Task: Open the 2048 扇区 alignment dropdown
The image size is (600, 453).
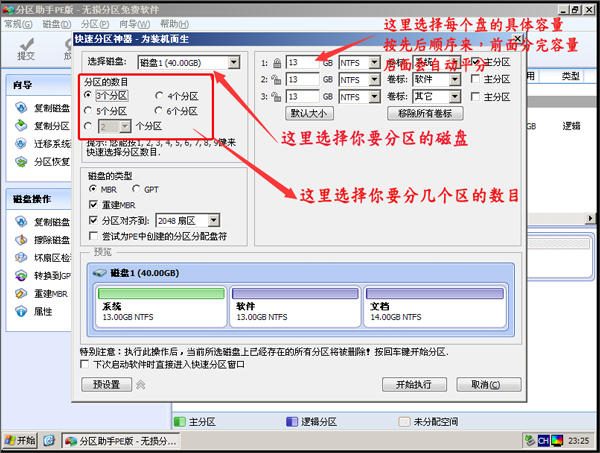Action: point(214,220)
